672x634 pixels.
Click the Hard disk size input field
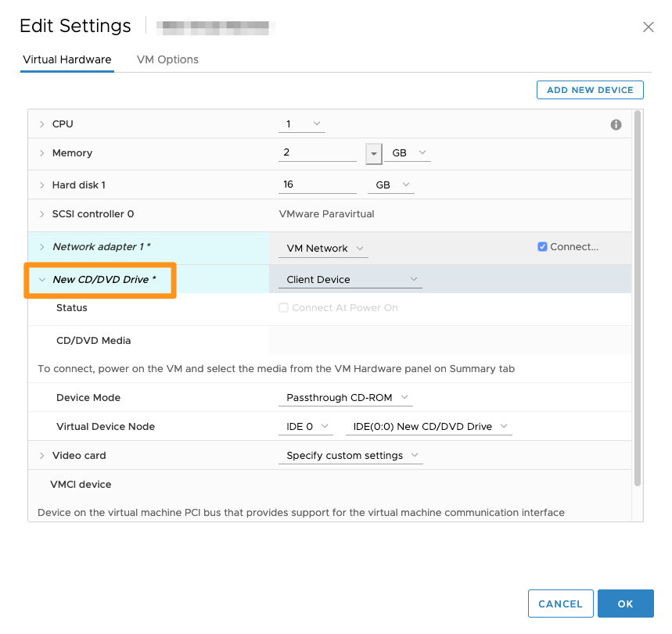tap(317, 185)
